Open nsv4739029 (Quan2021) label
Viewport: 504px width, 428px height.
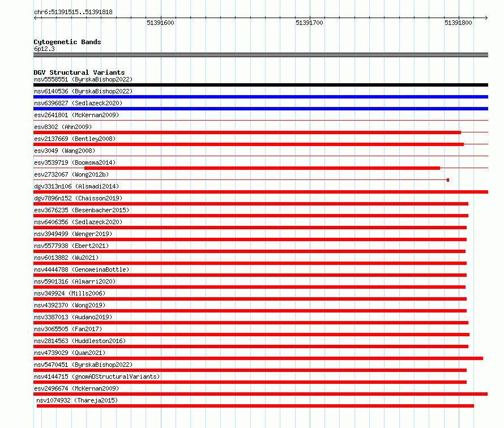coord(70,353)
